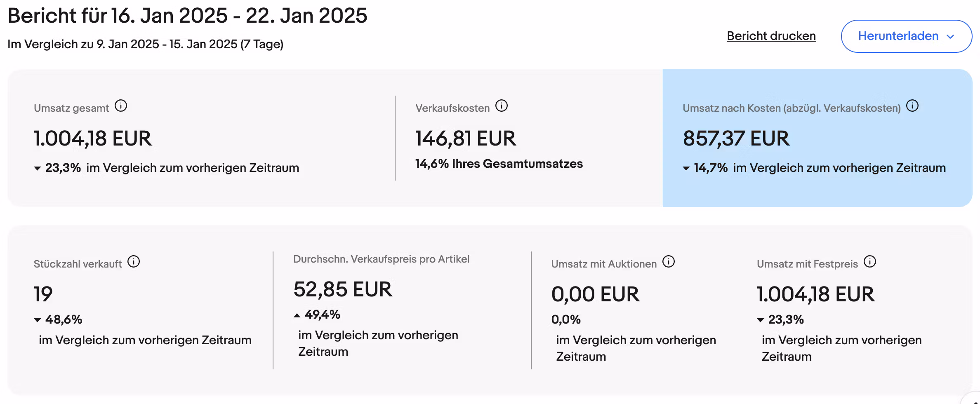
Task: Click info icon next to Umsatz gesamt
Action: pos(121,106)
